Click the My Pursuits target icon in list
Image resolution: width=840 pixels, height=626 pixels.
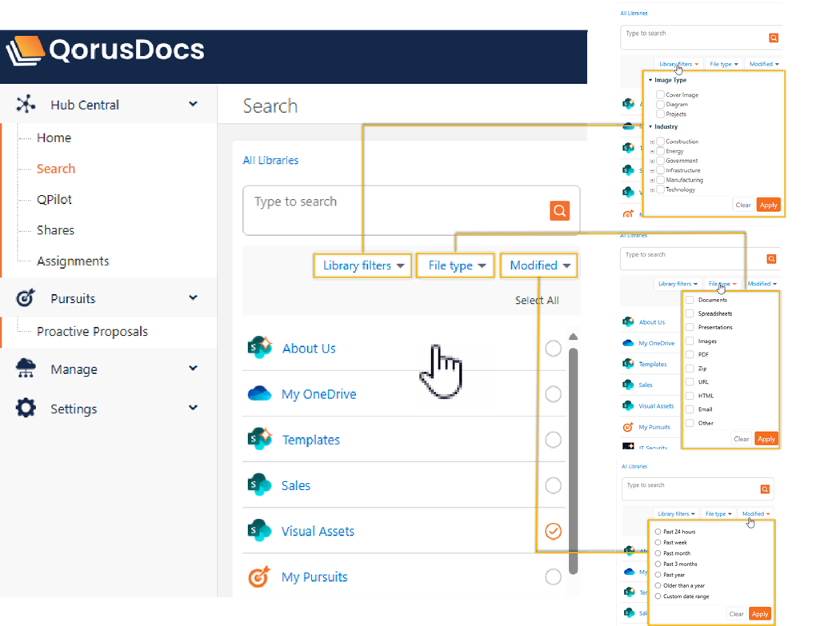260,576
